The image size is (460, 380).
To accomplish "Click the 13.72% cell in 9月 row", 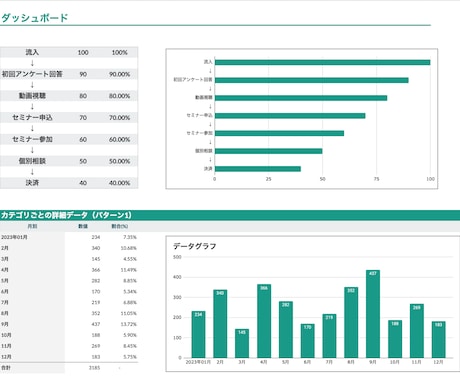I will (129, 324).
